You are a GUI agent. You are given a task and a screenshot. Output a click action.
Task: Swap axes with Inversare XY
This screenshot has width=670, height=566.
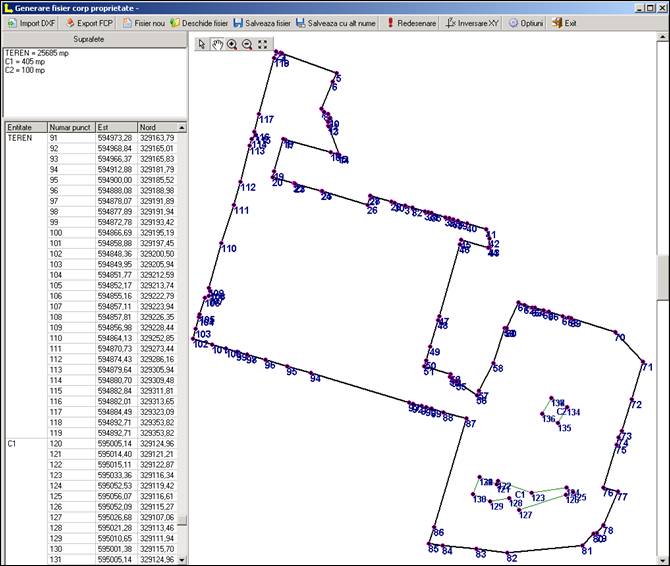pyautogui.click(x=472, y=23)
